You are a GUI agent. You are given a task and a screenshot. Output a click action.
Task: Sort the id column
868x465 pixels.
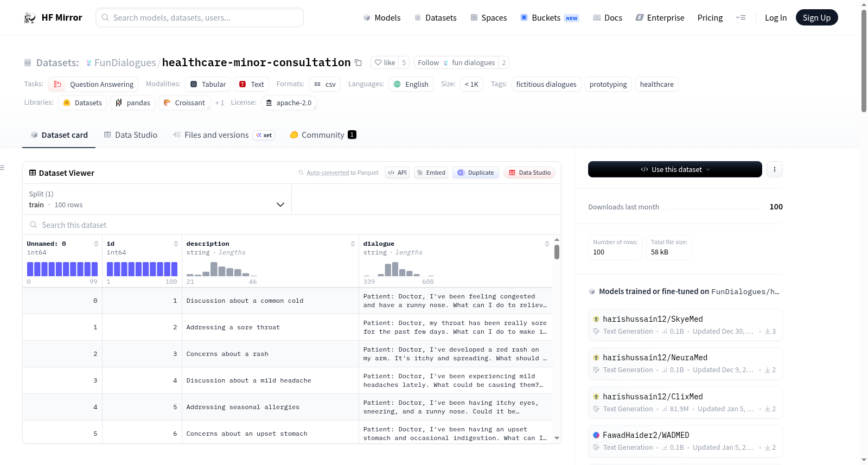click(x=176, y=244)
